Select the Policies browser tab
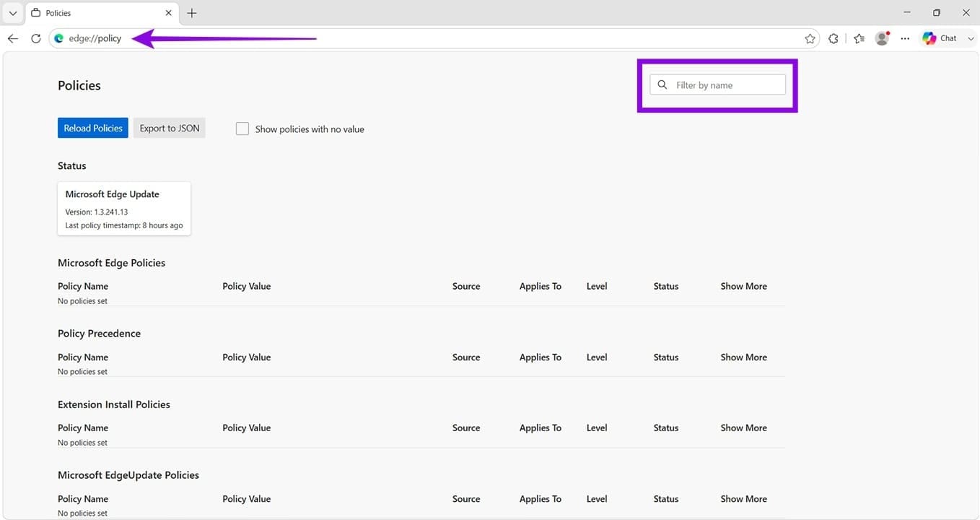This screenshot has width=980, height=520. 102,13
